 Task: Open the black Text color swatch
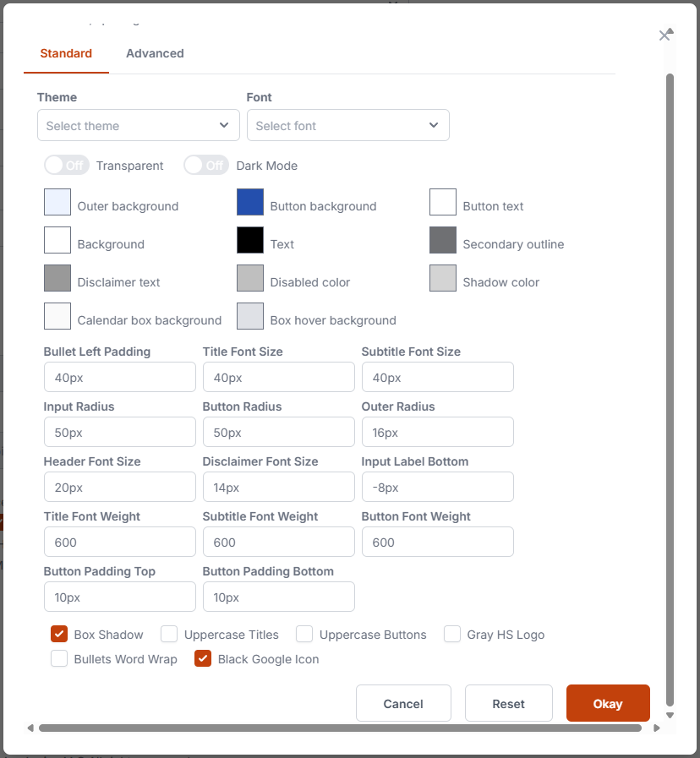pyautogui.click(x=250, y=241)
